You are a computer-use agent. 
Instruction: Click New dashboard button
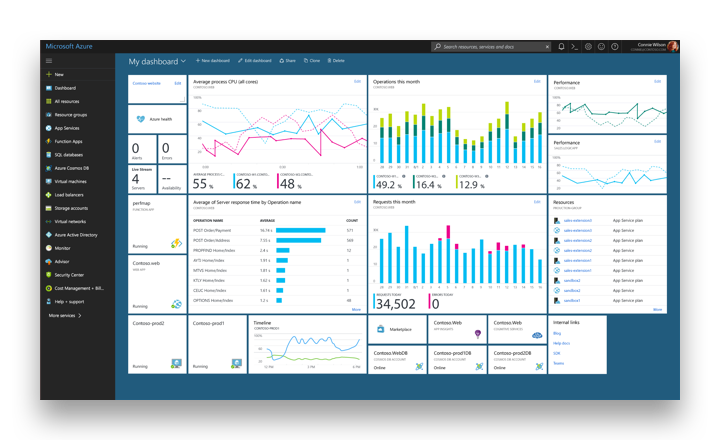213,61
